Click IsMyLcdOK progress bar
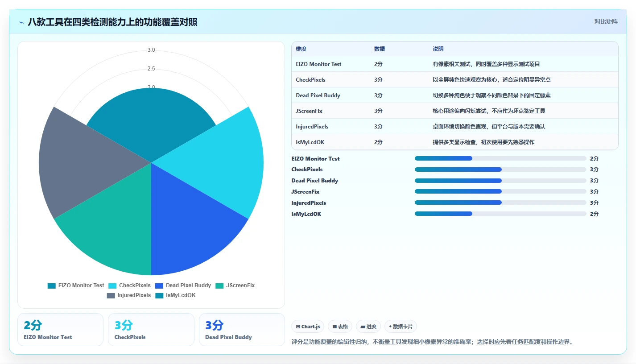 click(x=500, y=214)
